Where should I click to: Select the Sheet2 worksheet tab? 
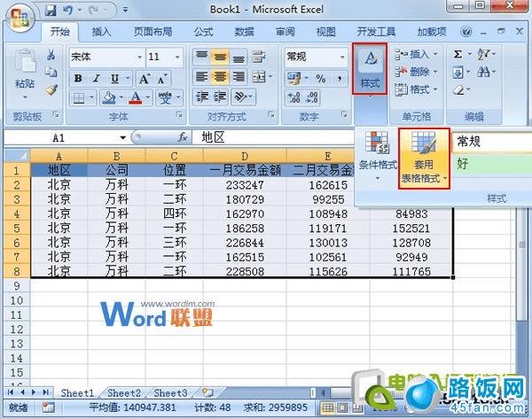(124, 393)
